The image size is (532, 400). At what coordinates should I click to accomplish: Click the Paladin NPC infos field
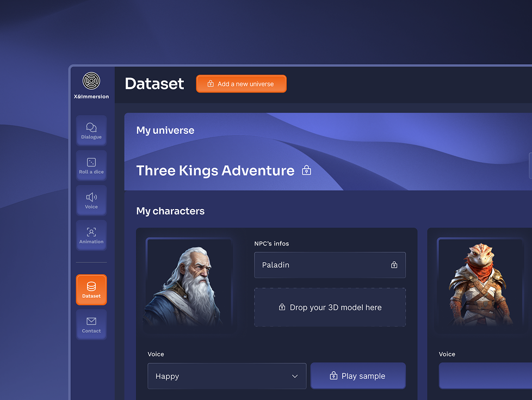tap(330, 265)
